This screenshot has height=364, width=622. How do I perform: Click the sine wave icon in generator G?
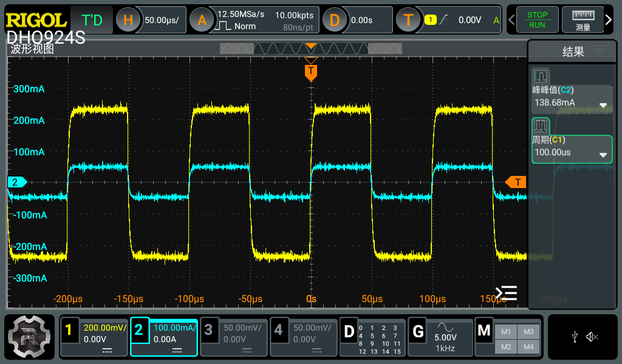[445, 327]
